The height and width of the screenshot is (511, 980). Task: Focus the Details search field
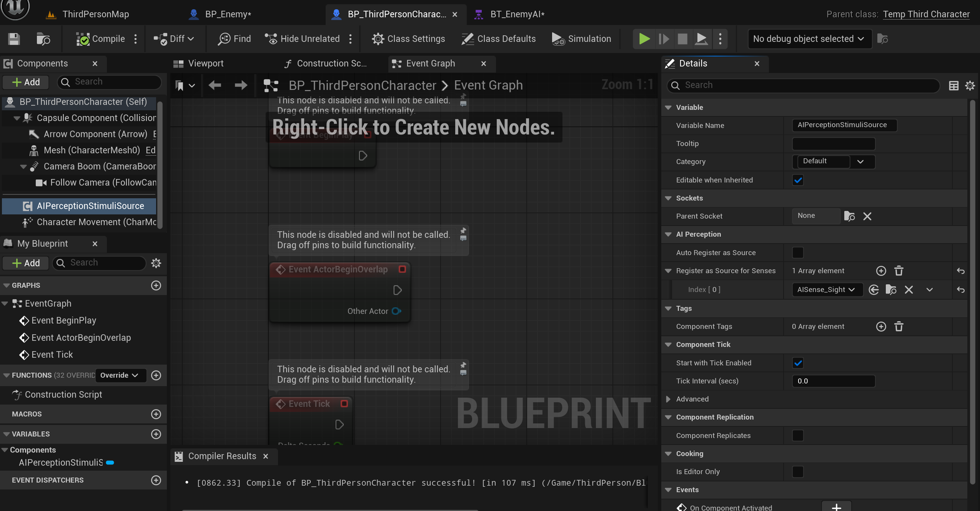pos(804,85)
